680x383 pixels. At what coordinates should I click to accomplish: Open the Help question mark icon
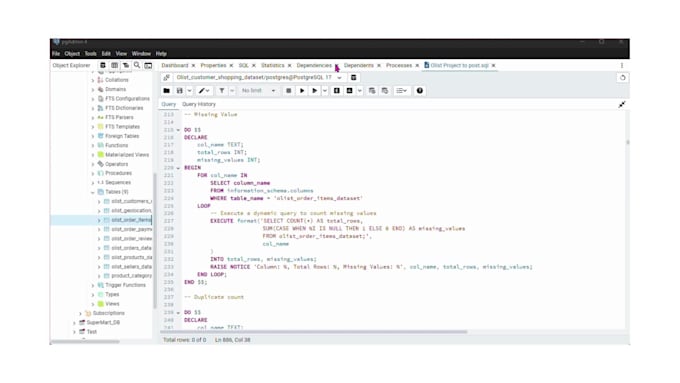(419, 91)
